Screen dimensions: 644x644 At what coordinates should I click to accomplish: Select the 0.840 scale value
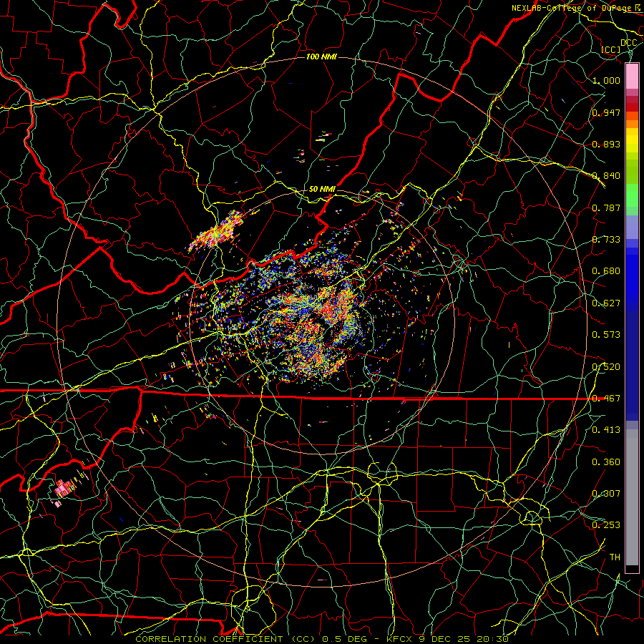tap(606, 176)
